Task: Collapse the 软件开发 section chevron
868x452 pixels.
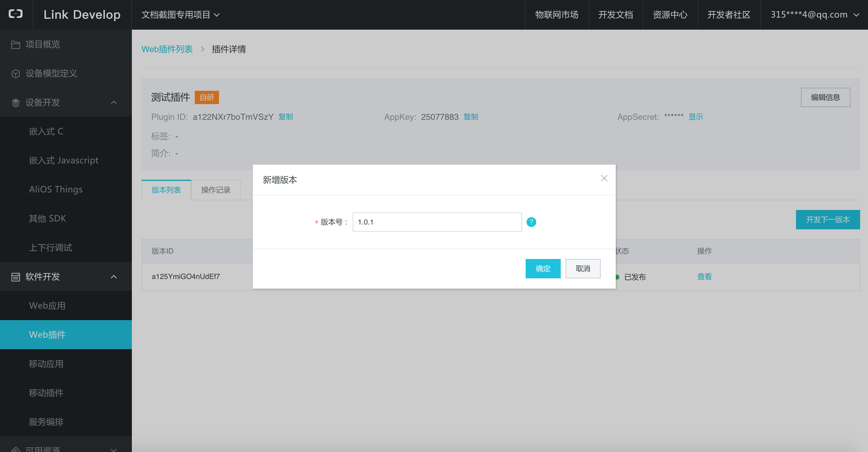Action: (x=114, y=277)
